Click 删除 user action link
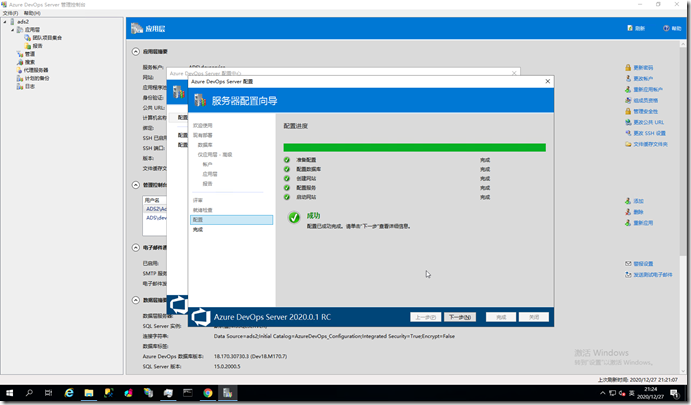691x405 pixels. click(639, 212)
